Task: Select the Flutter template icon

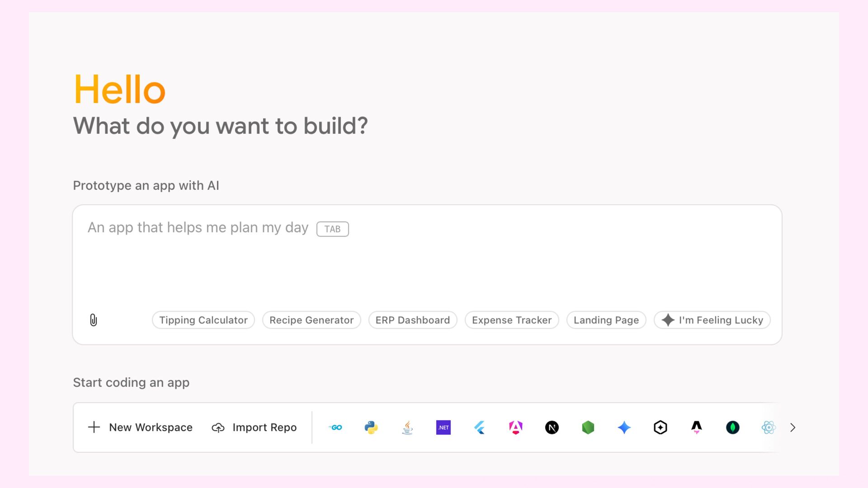Action: click(480, 427)
